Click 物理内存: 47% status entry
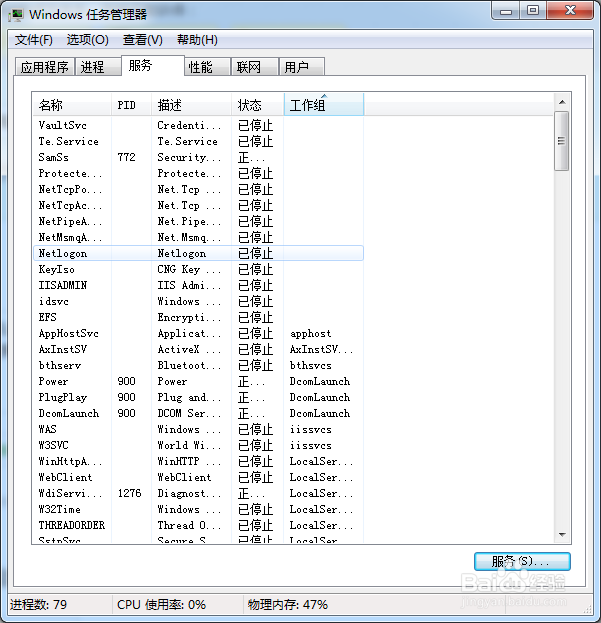The height and width of the screenshot is (623, 601). pos(288,605)
